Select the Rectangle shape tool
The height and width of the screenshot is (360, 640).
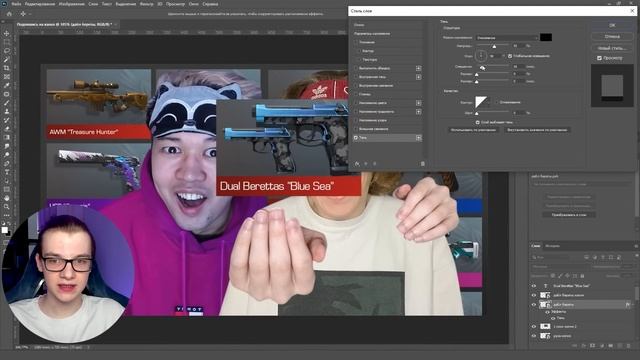pyautogui.click(x=7, y=189)
